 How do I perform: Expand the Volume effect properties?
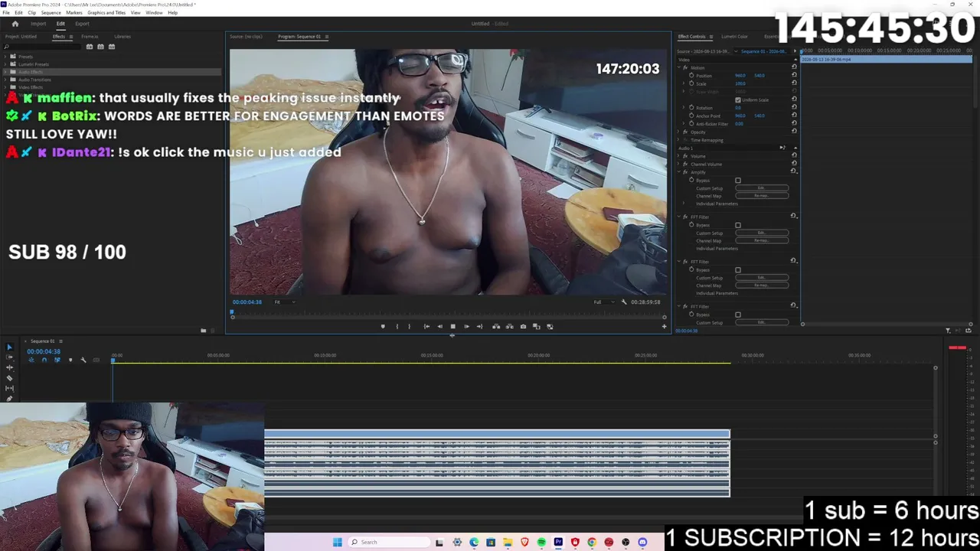click(x=678, y=156)
